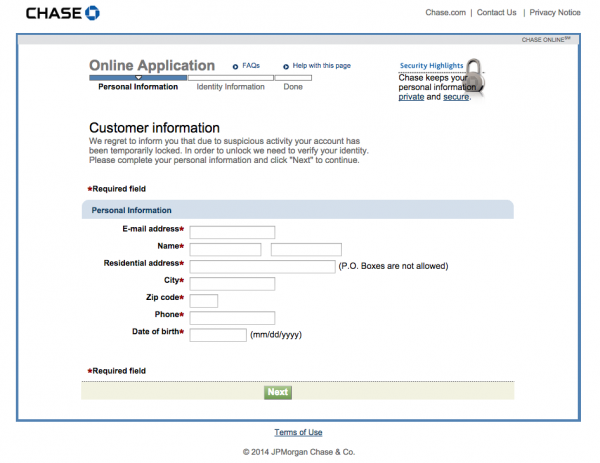Follow the 'secure' security link
Viewport: 600px width, 463px height.
[456, 97]
